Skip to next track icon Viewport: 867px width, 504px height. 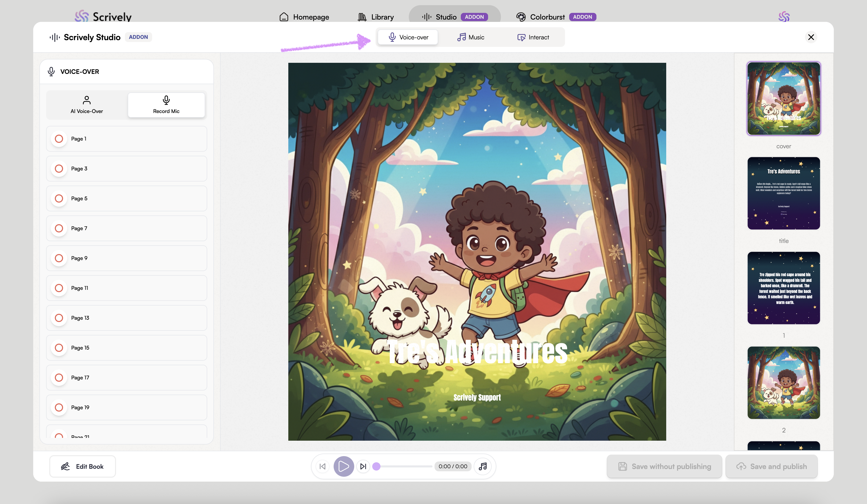tap(363, 466)
